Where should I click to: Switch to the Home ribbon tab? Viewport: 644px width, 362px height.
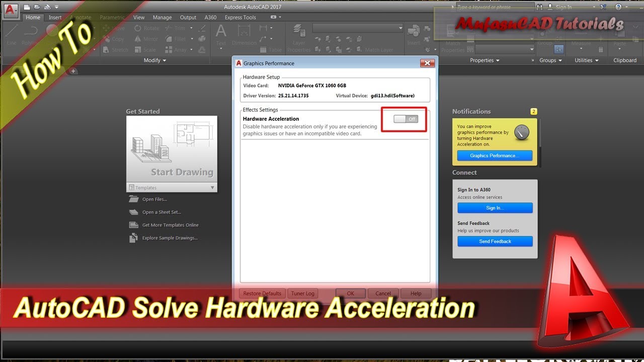(x=33, y=18)
